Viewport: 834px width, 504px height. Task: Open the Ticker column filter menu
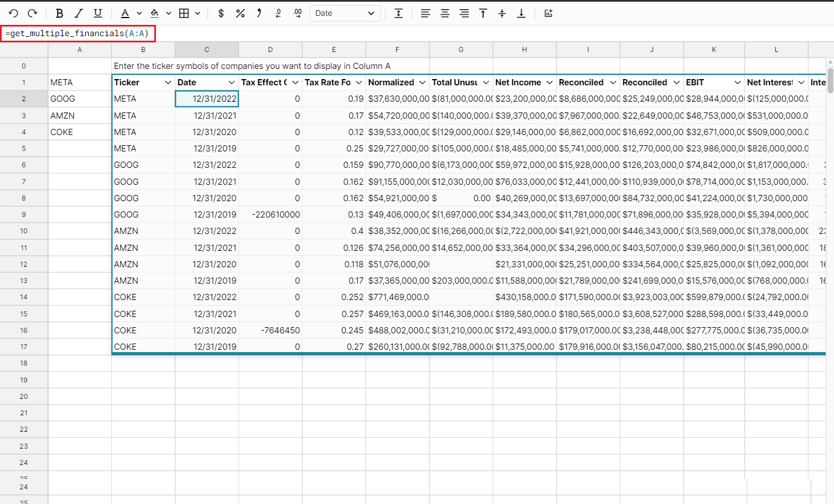[168, 82]
